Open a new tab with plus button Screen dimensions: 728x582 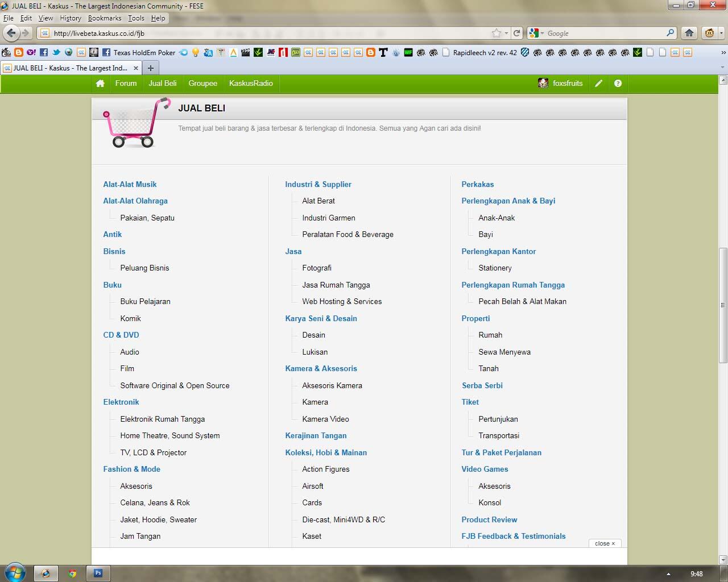coord(151,68)
